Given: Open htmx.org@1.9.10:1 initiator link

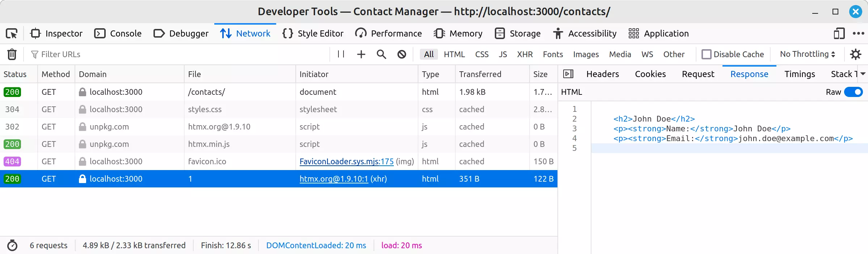Looking at the screenshot, I should 334,179.
